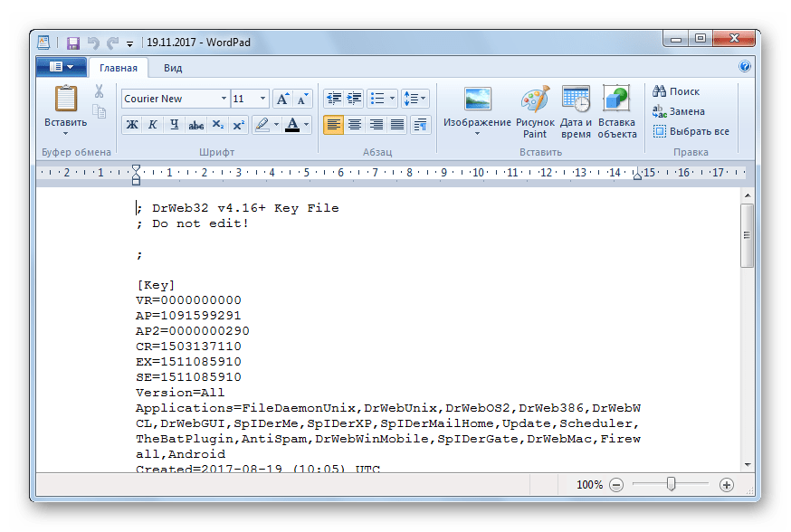Switch to the Вид tab
This screenshot has width=791, height=532.
click(x=173, y=68)
